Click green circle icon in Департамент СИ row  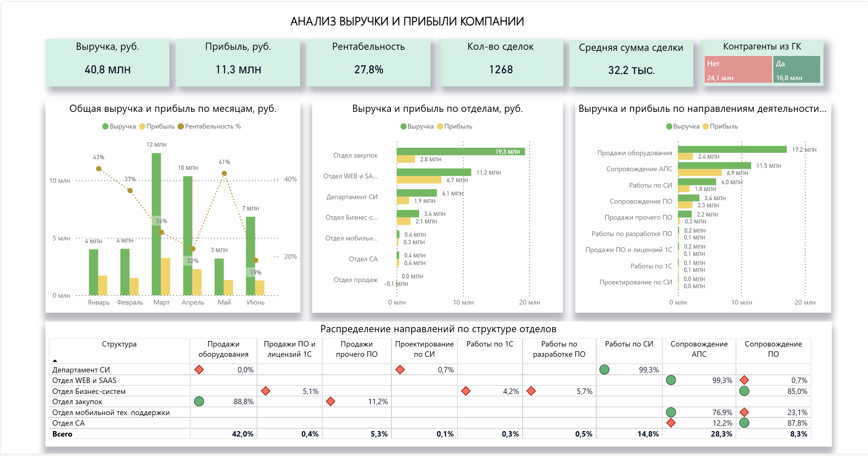[x=604, y=369]
